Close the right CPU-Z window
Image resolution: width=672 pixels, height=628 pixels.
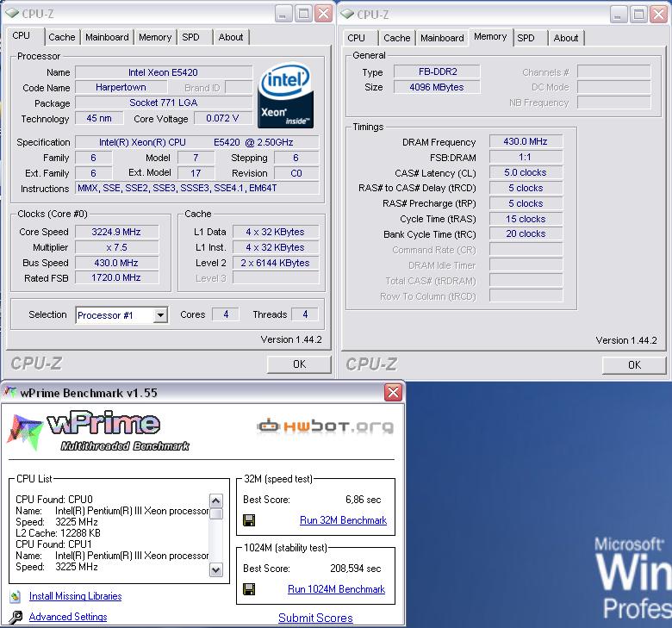pos(658,15)
